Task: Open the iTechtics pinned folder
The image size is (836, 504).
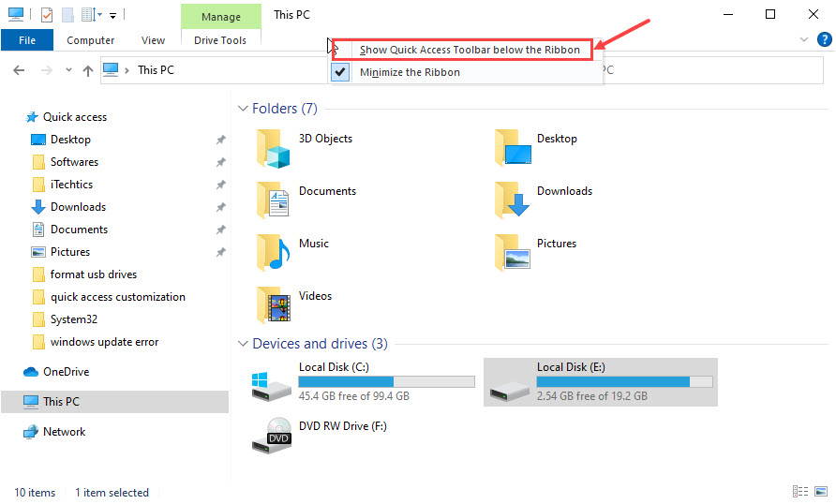Action: 71,184
